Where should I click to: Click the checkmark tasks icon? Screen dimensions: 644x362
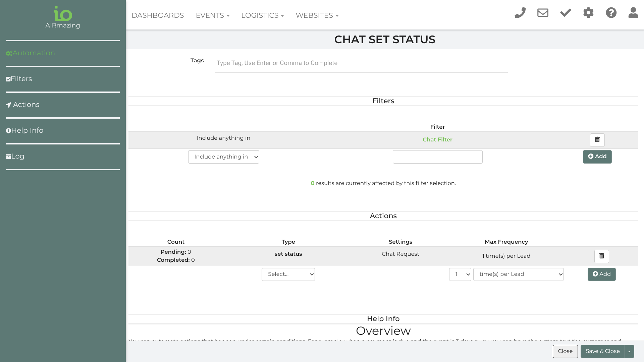point(566,13)
